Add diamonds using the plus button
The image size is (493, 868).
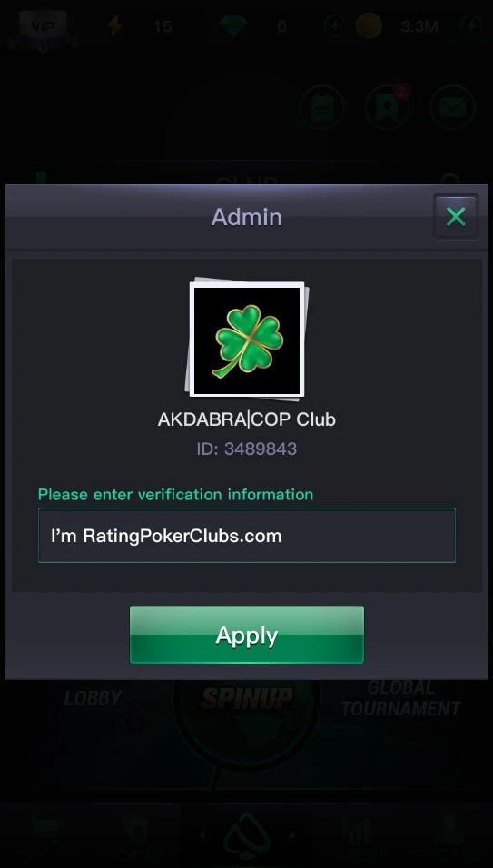(335, 26)
